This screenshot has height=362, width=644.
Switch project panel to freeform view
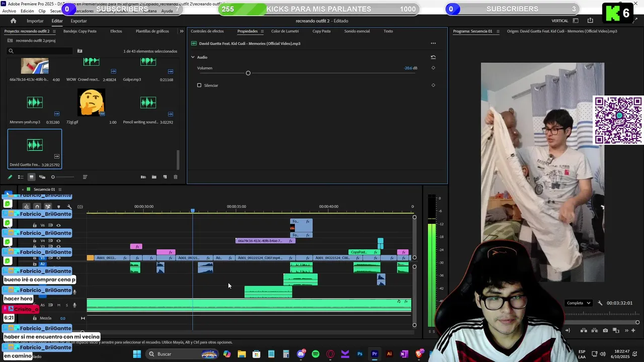[42, 177]
